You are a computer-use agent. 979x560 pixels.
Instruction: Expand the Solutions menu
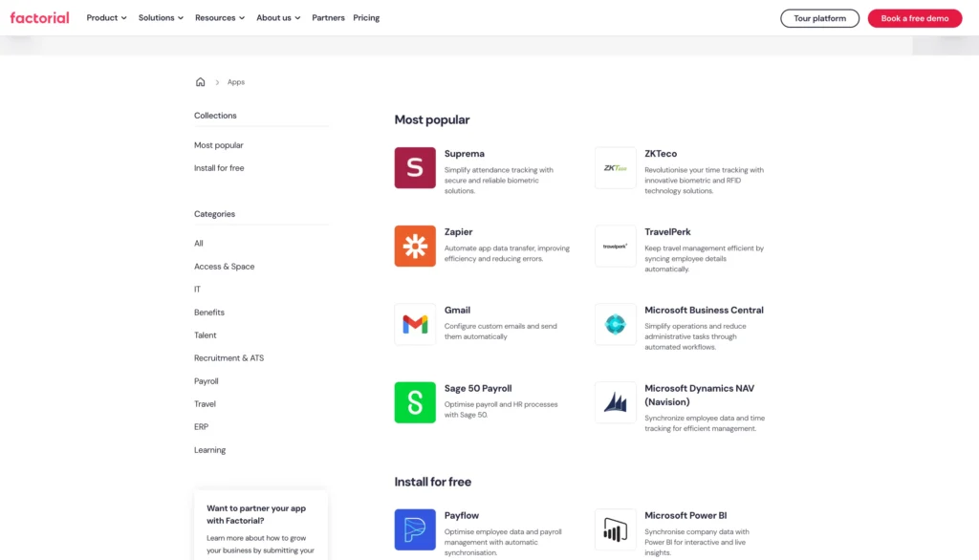coord(161,17)
